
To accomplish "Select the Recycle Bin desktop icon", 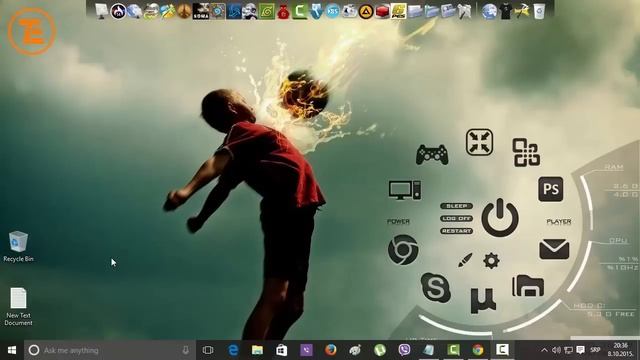I will pos(18,247).
